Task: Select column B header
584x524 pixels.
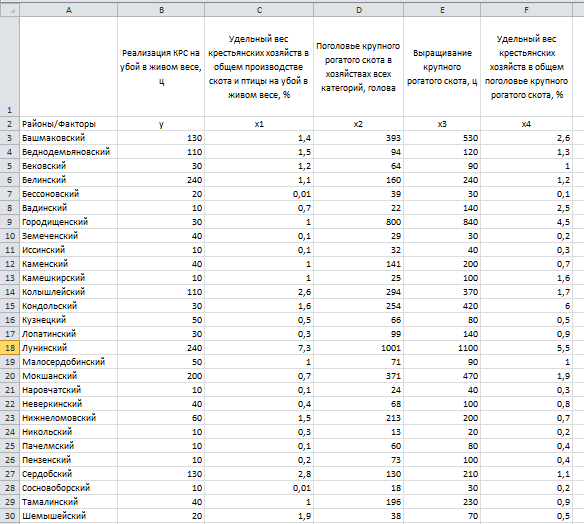Action: click(161, 10)
